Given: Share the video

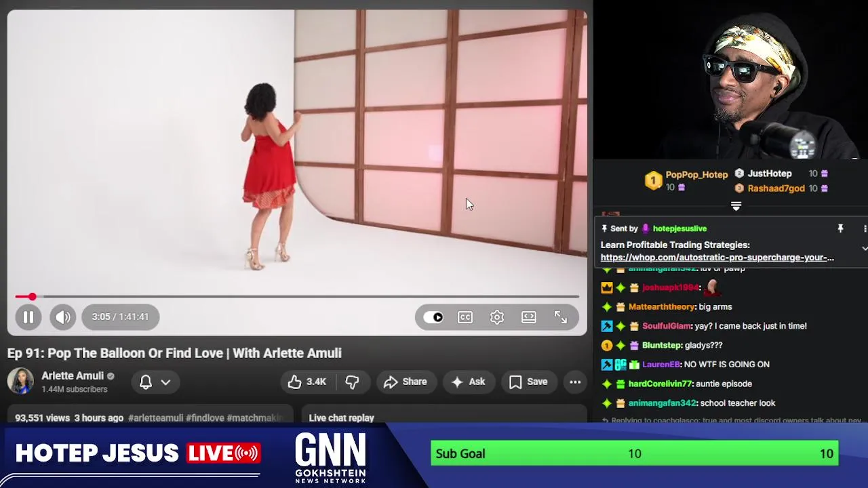Looking at the screenshot, I should [x=405, y=382].
